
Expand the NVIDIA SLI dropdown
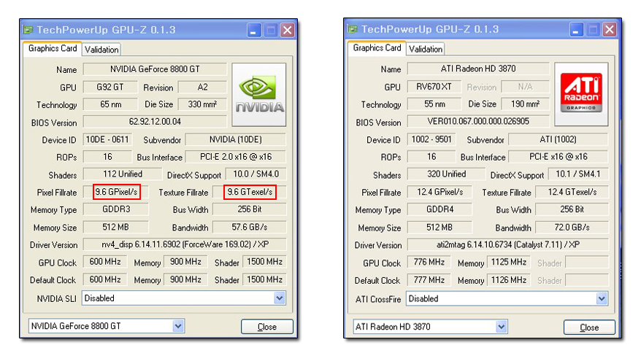tap(279, 298)
